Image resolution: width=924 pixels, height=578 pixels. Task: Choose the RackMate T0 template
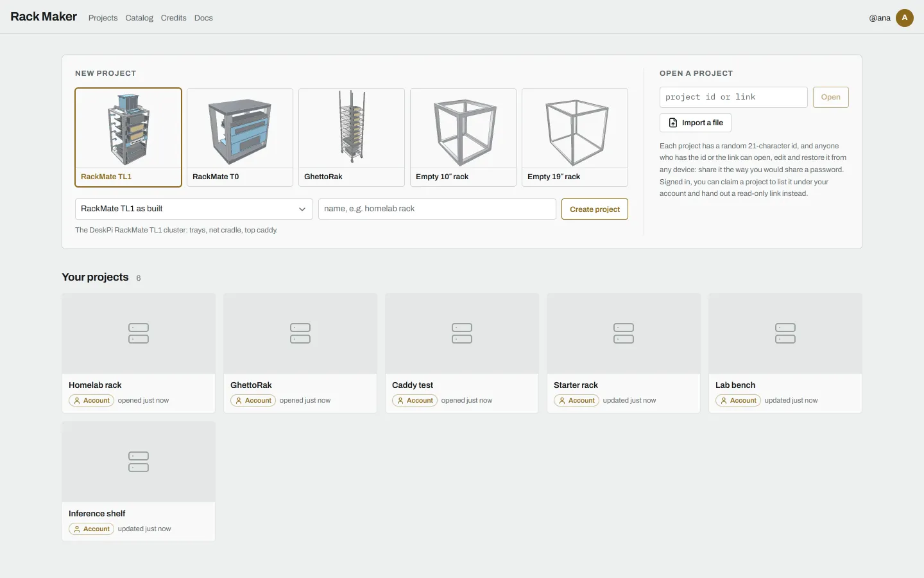pos(240,137)
